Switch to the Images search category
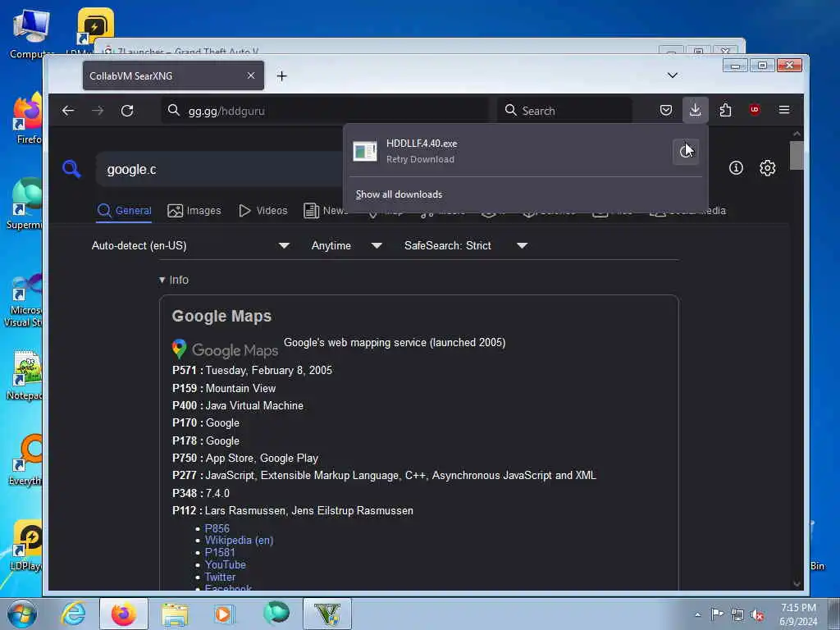 (194, 211)
